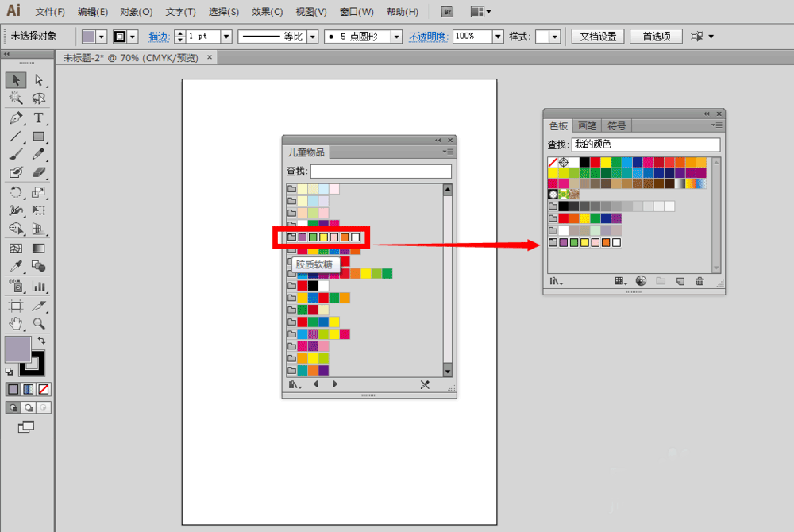Select the Eyedropper tool
The image size is (794, 532).
tap(16, 266)
